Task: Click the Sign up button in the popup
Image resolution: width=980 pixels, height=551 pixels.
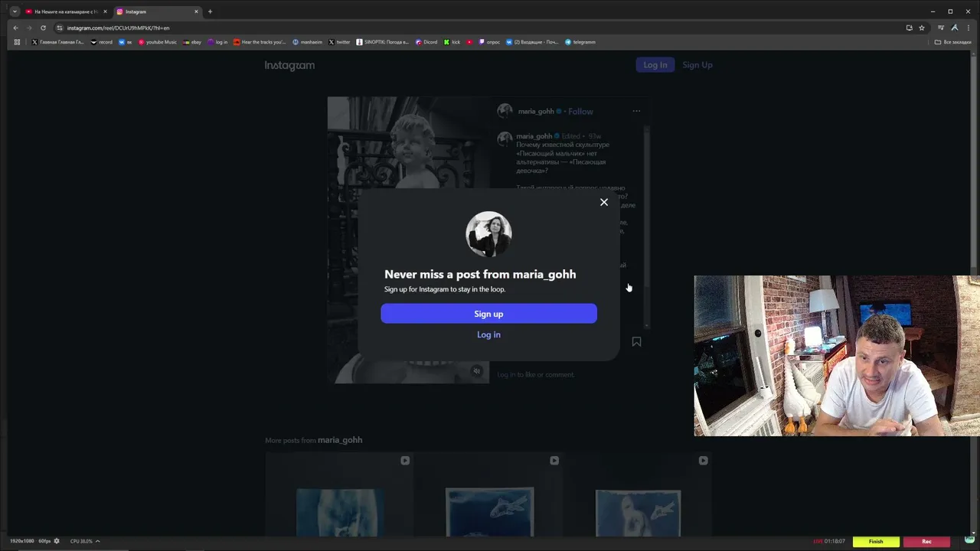Action: pyautogui.click(x=488, y=314)
